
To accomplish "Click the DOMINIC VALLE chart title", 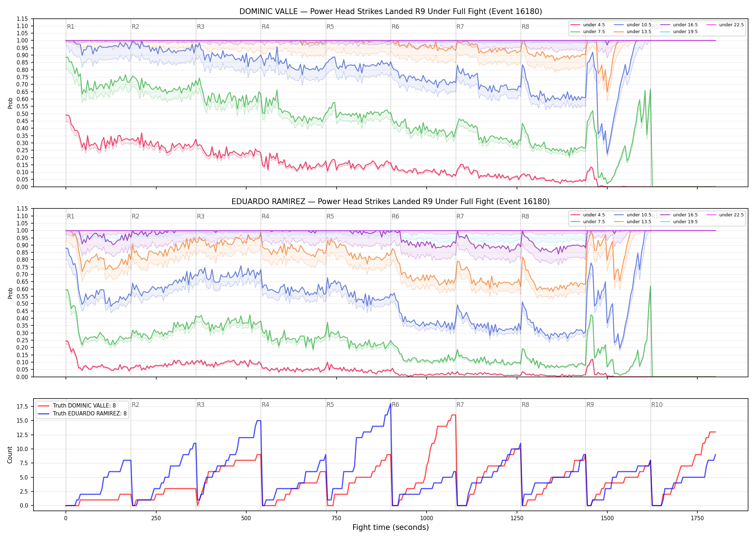I will (x=391, y=12).
